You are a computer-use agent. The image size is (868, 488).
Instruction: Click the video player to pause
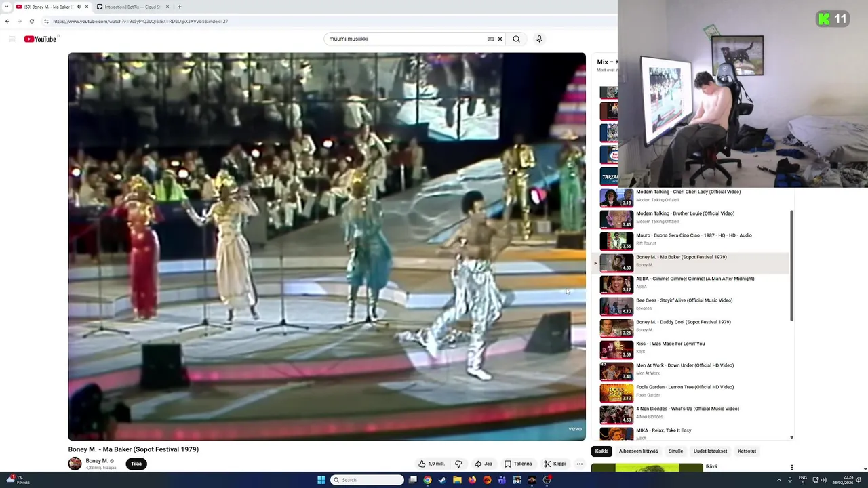coord(327,247)
